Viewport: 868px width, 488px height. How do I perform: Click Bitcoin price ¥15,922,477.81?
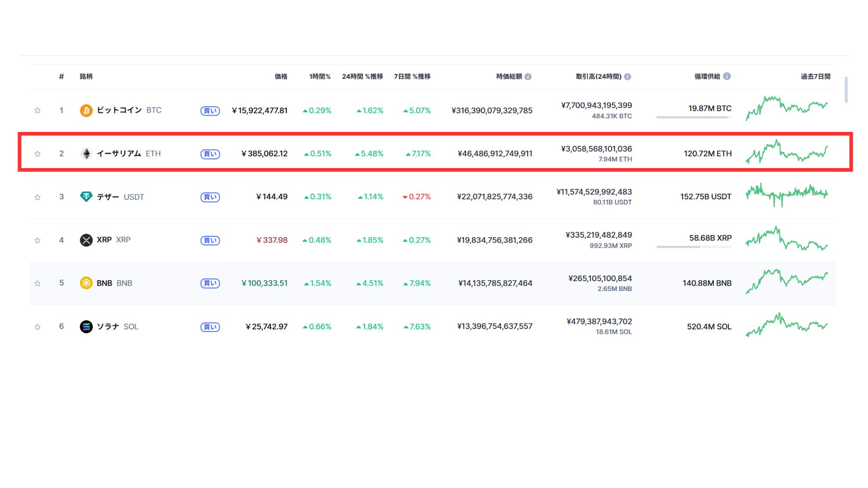click(259, 111)
